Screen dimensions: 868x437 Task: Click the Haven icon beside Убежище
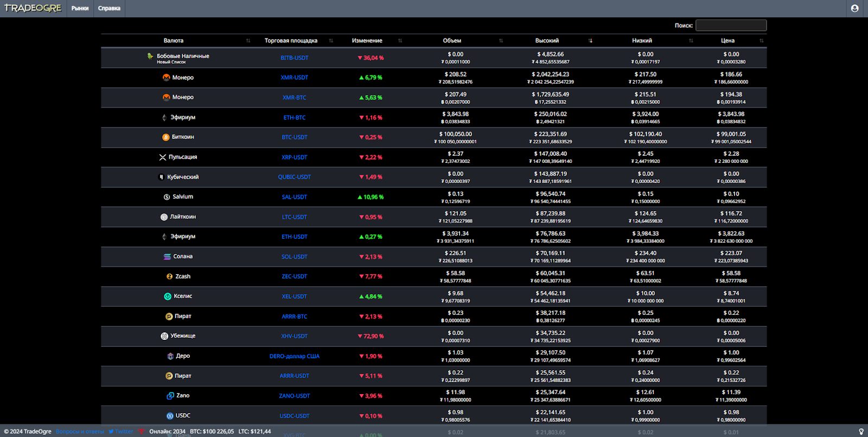[164, 336]
